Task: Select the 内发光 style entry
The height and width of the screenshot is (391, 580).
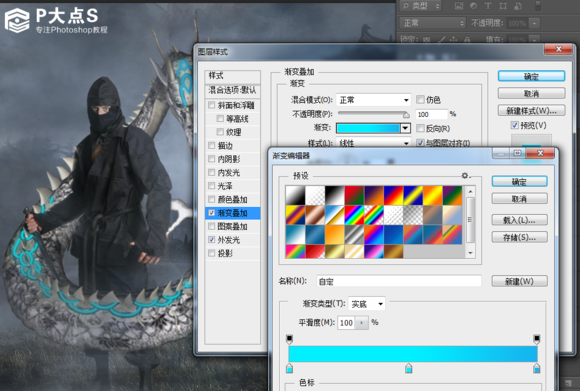Action: (233, 172)
